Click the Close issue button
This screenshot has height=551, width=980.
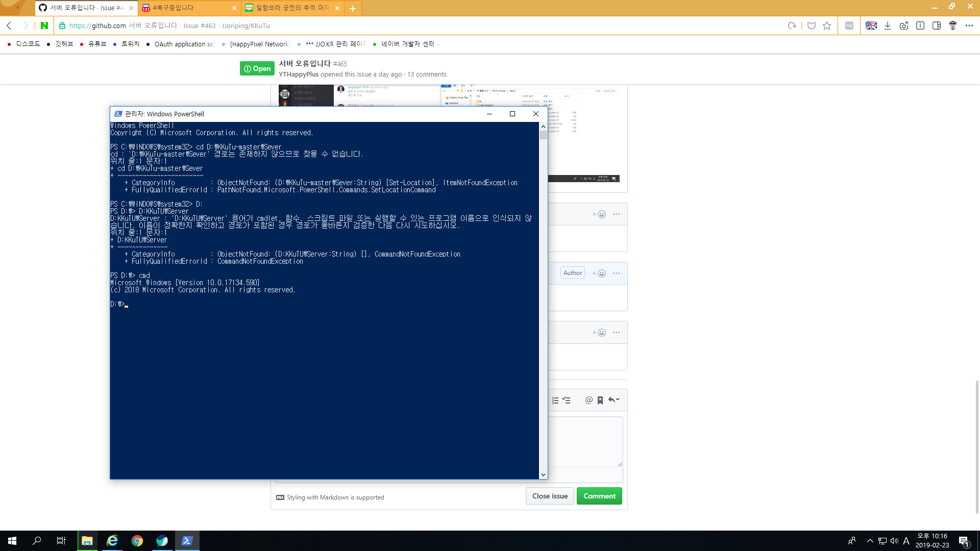[x=550, y=495]
